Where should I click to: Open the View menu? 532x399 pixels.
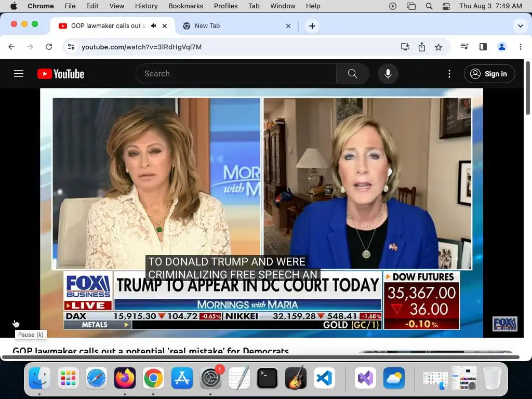click(x=117, y=6)
